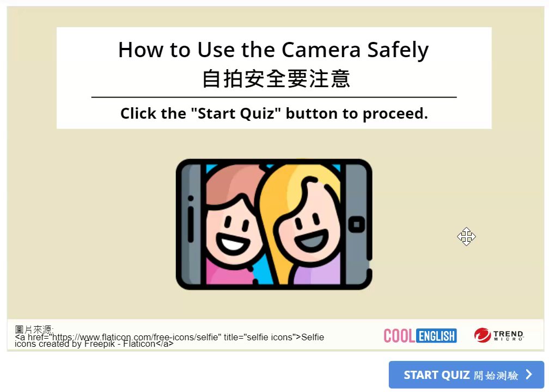Click the "How to Use the Camera Safely" title

[273, 50]
